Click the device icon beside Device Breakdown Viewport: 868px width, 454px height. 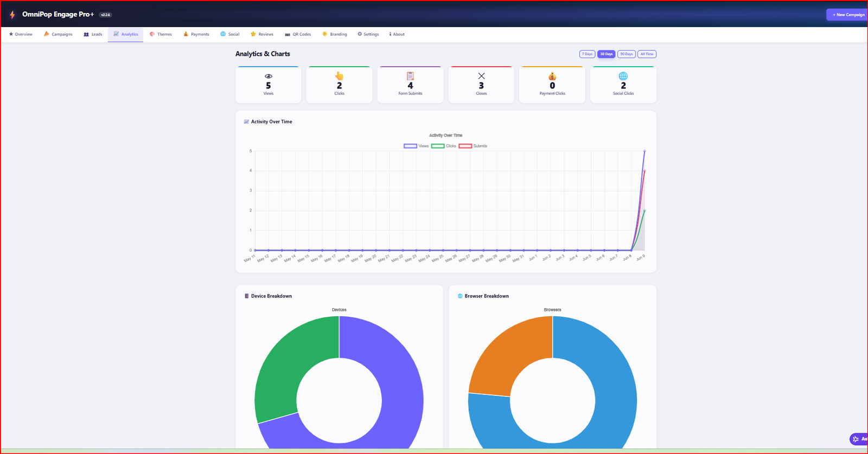coord(247,296)
